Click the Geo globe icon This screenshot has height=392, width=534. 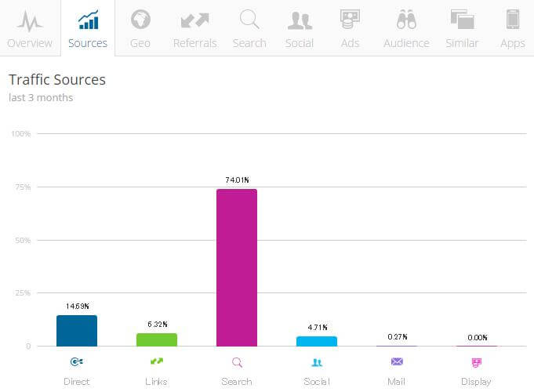tap(140, 19)
